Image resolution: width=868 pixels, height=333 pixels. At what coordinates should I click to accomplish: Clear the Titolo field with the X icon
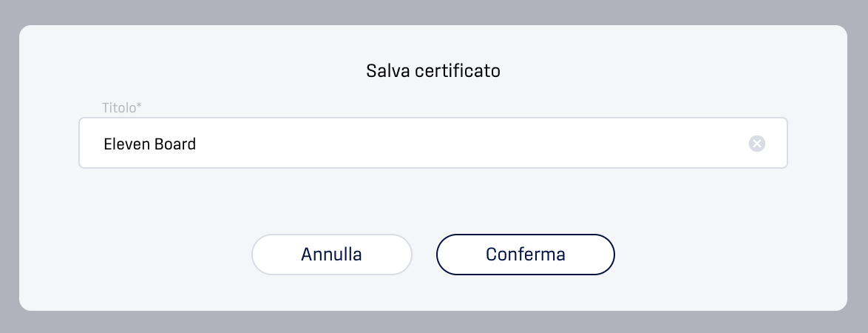pos(757,144)
